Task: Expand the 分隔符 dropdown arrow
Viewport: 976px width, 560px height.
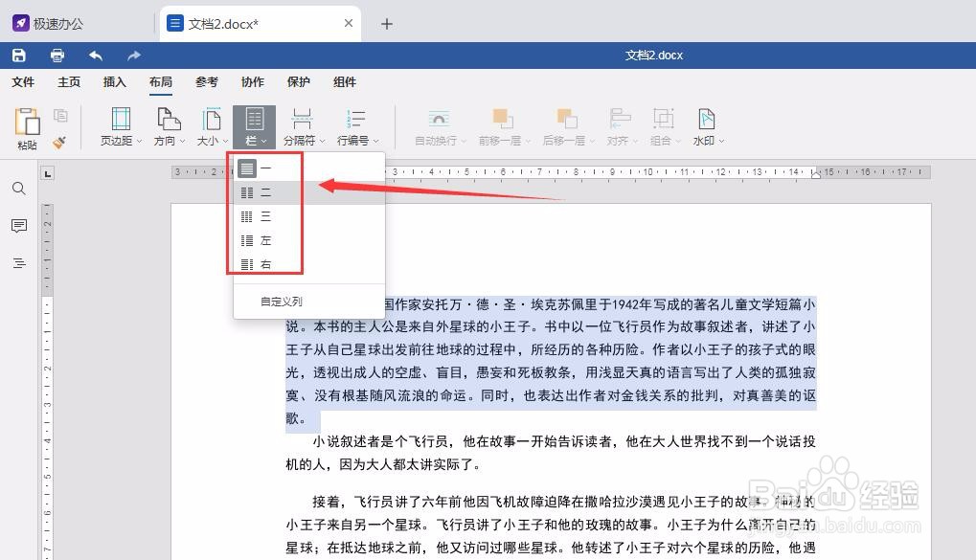Action: (x=322, y=142)
